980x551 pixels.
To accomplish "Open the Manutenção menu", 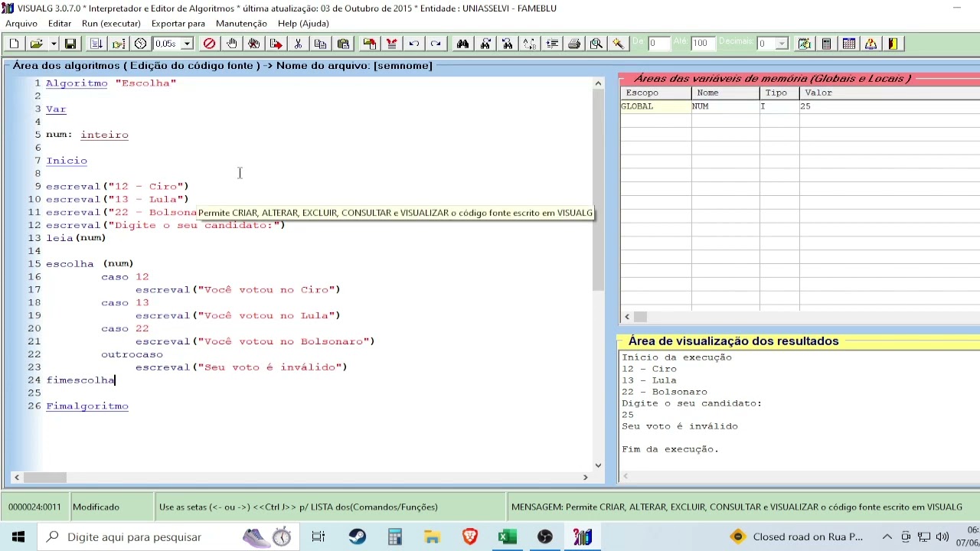I will pos(241,24).
